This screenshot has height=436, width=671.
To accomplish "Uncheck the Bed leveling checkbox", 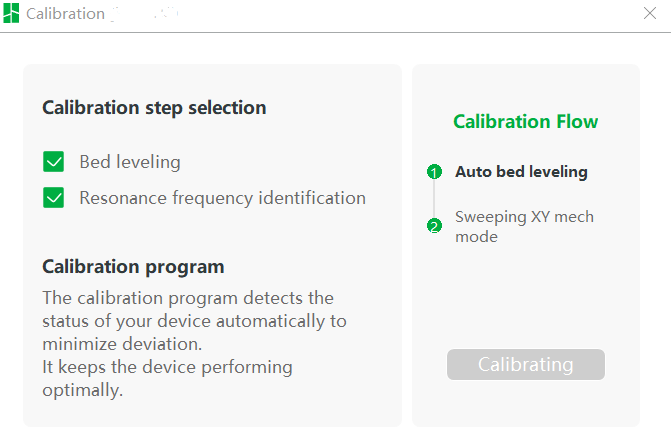I will [53, 162].
